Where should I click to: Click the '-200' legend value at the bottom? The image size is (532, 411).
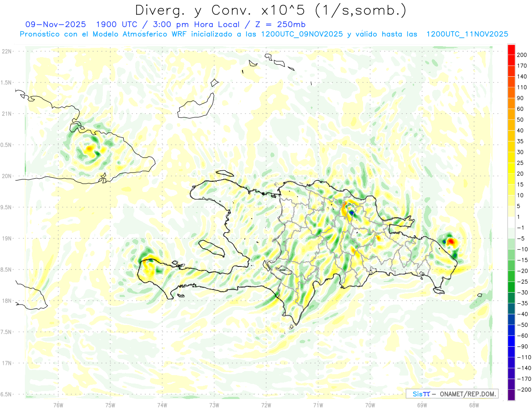tap(523, 390)
